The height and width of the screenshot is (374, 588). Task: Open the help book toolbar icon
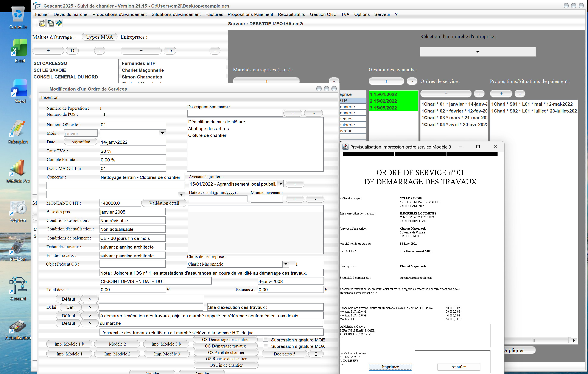(x=59, y=23)
